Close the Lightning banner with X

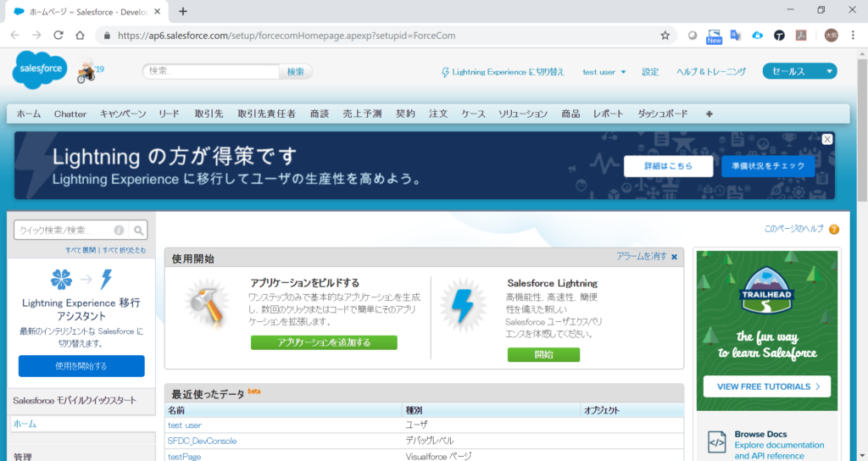click(827, 139)
